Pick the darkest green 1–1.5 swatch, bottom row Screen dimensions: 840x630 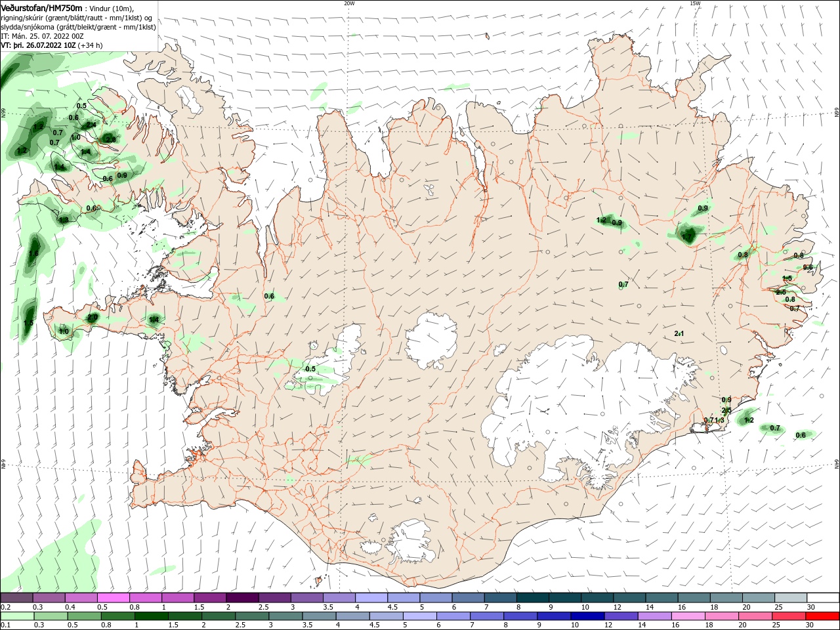pos(152,616)
